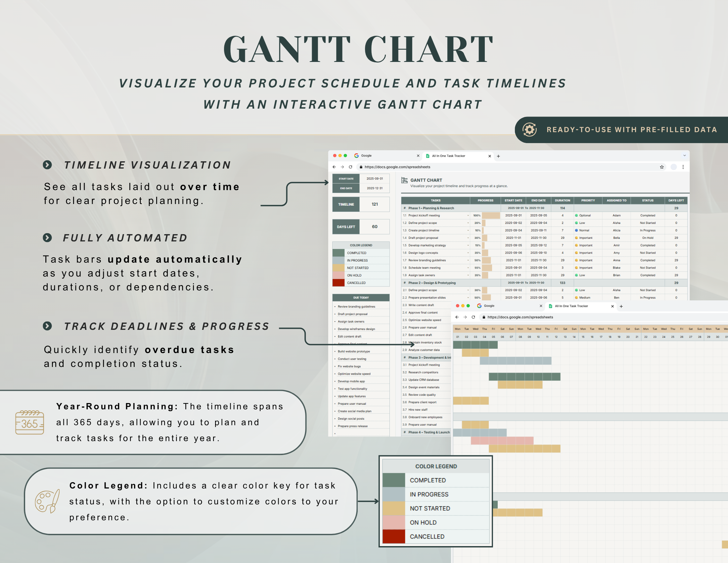The width and height of the screenshot is (728, 563).
Task: Open the three-dot browser menu
Action: pyautogui.click(x=683, y=167)
